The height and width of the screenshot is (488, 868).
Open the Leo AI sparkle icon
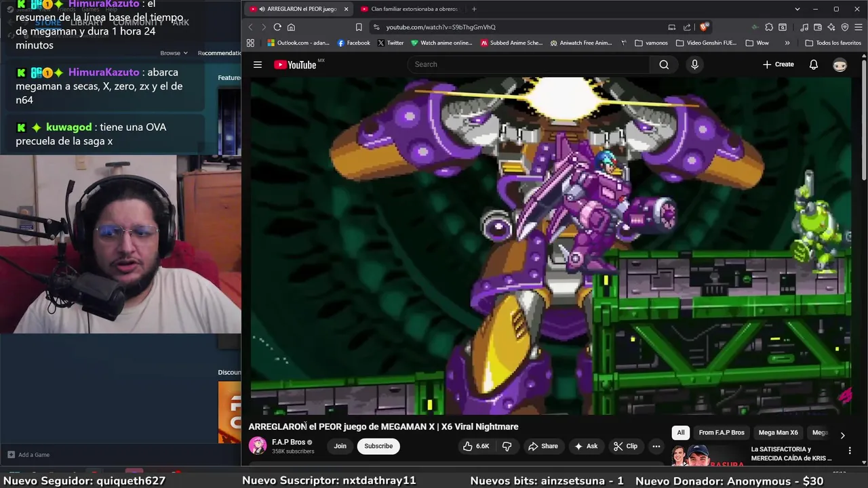[x=831, y=27]
